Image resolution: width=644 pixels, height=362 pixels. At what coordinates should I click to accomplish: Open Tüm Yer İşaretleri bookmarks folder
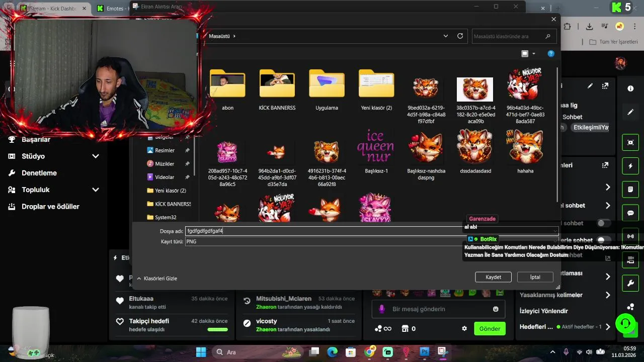coord(613,42)
